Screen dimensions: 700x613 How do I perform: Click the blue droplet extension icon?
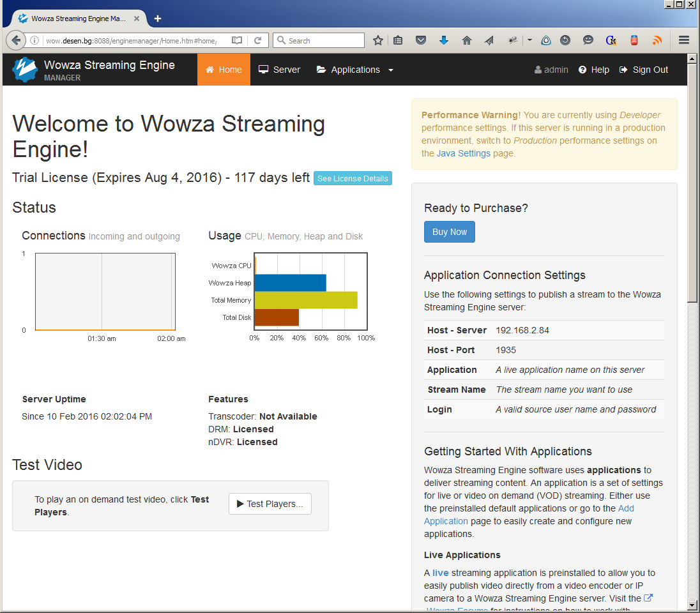pyautogui.click(x=545, y=40)
